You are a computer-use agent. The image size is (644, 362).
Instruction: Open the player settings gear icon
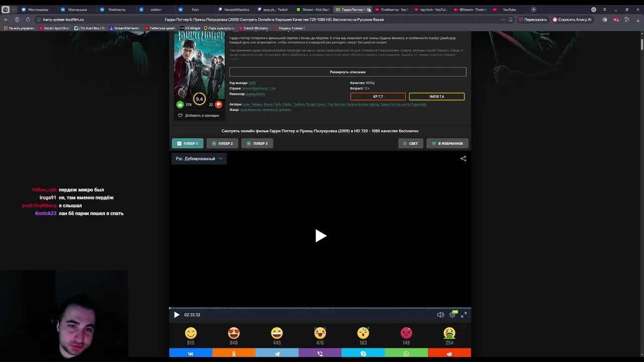(452, 315)
